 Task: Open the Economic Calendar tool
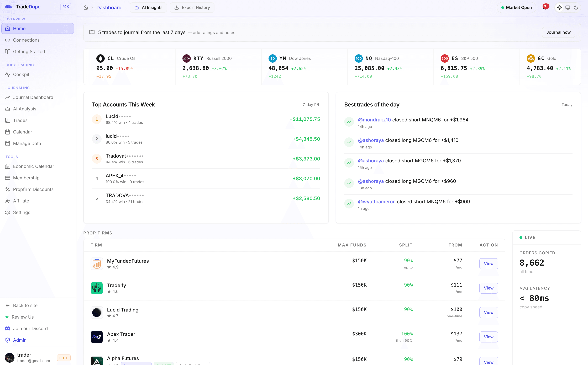(x=34, y=166)
